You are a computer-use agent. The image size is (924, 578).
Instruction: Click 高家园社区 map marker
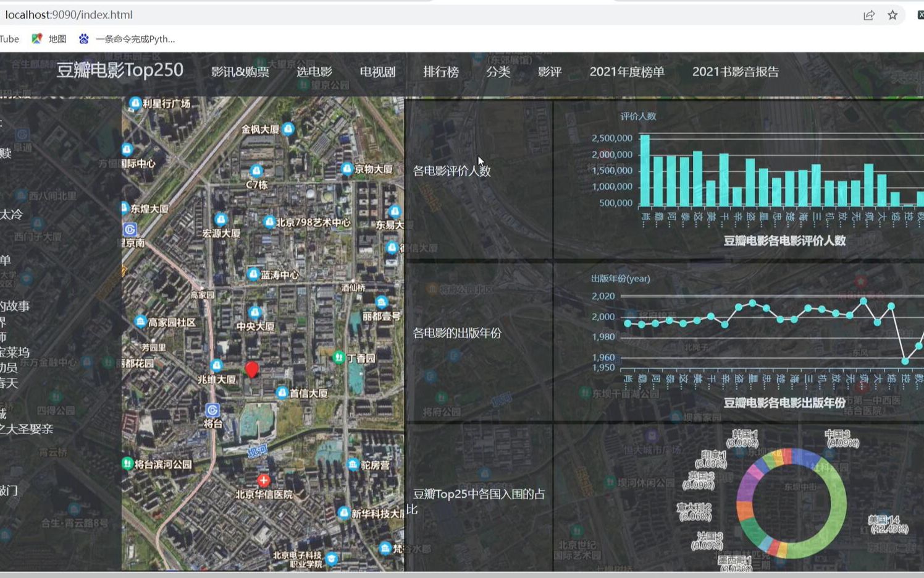140,321
